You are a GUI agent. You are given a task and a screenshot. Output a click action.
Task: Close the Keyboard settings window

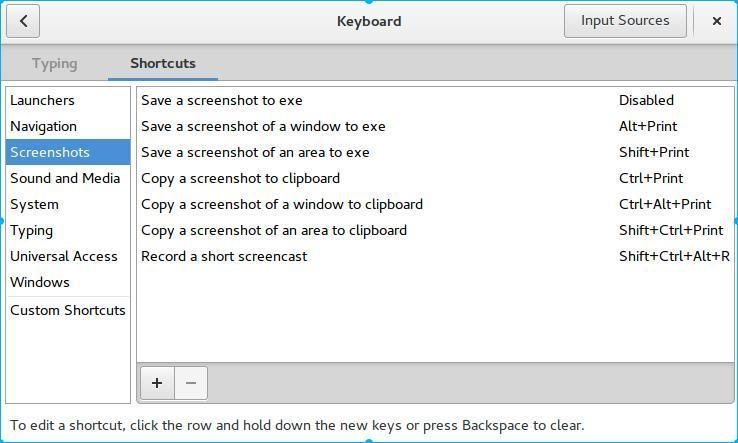pyautogui.click(x=717, y=21)
